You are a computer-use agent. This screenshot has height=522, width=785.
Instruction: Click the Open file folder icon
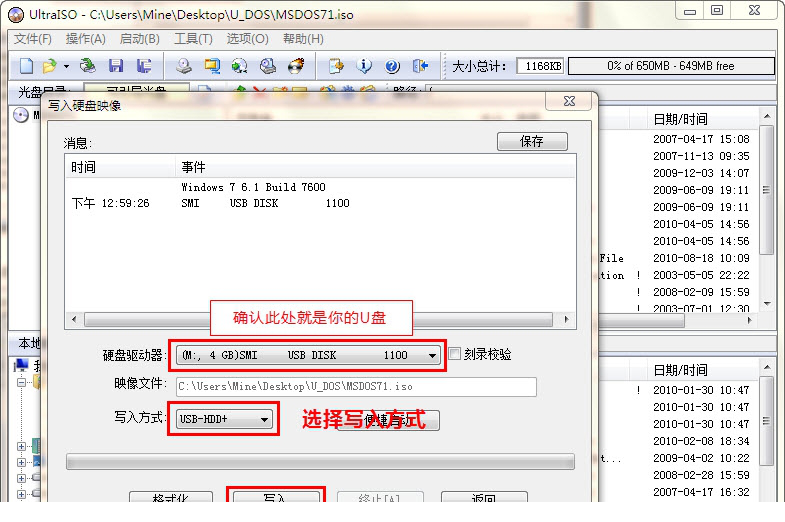50,66
